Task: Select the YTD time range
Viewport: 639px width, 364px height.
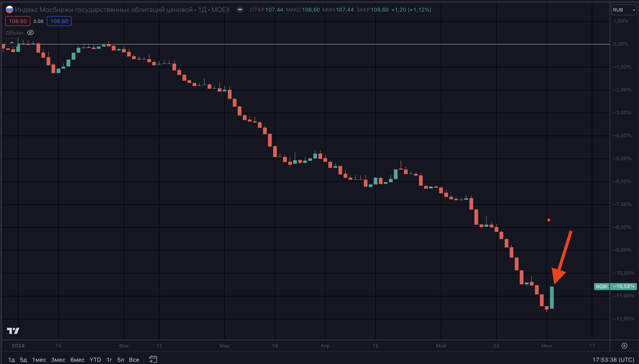Action: click(95, 360)
